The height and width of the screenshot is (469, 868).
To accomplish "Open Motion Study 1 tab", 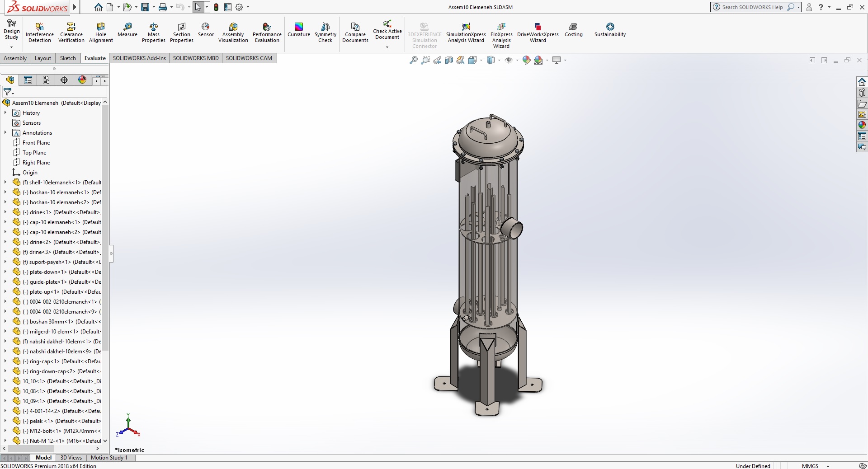I will click(109, 458).
